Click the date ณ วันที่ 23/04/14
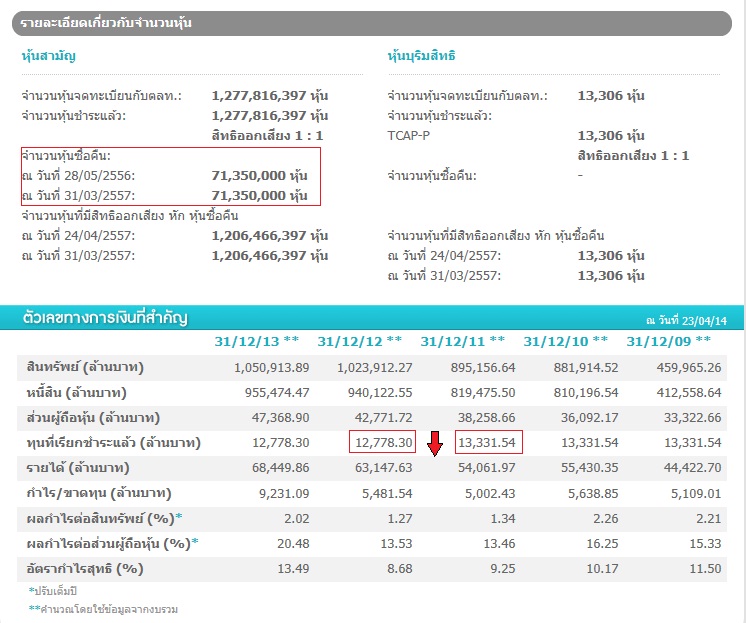 [687, 321]
